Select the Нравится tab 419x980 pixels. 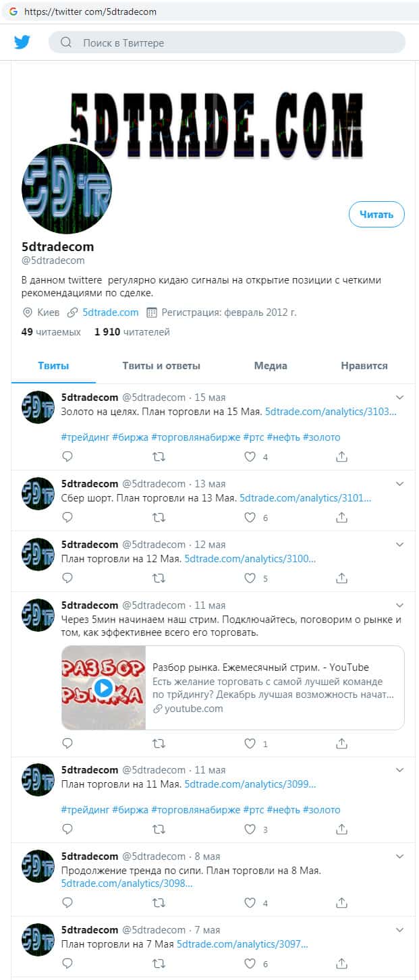(364, 366)
